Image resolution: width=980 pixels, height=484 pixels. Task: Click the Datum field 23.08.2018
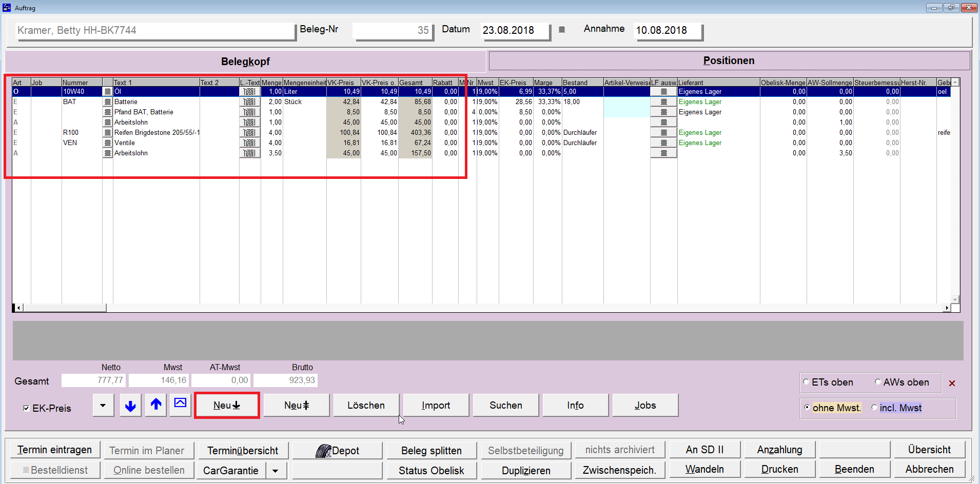tap(515, 31)
